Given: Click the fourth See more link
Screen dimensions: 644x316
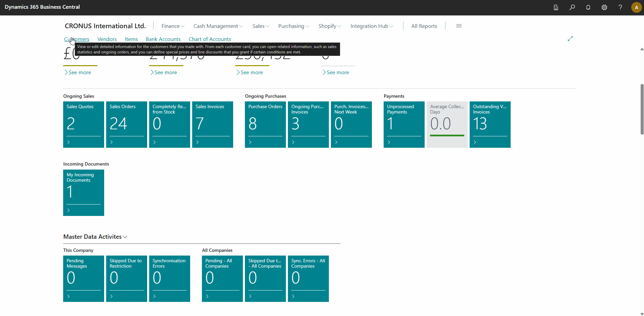Looking at the screenshot, I should [x=336, y=72].
